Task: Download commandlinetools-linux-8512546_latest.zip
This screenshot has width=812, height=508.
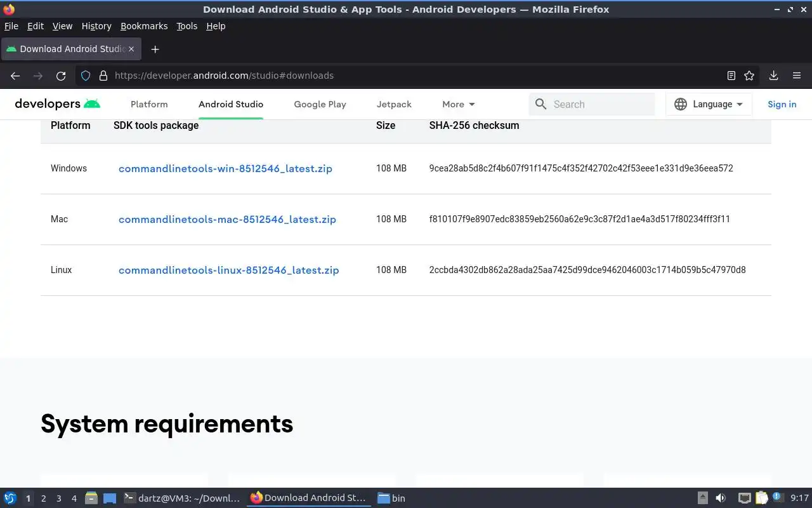Action: click(228, 270)
